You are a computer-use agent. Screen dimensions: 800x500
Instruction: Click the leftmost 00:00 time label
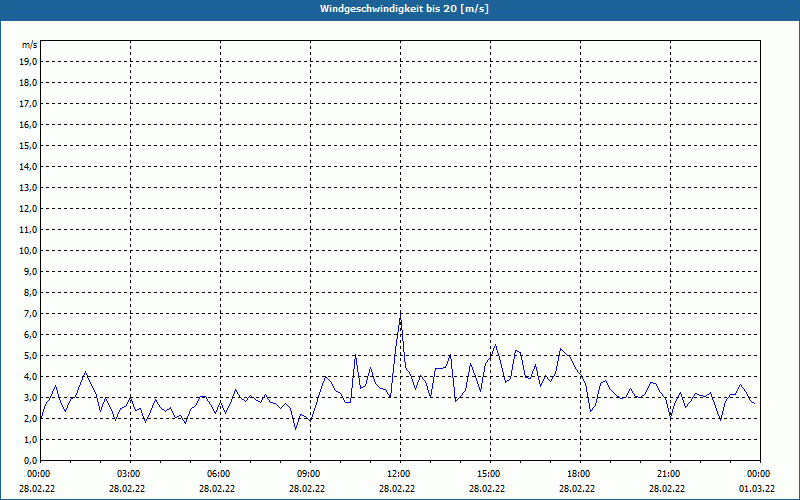[x=39, y=474]
